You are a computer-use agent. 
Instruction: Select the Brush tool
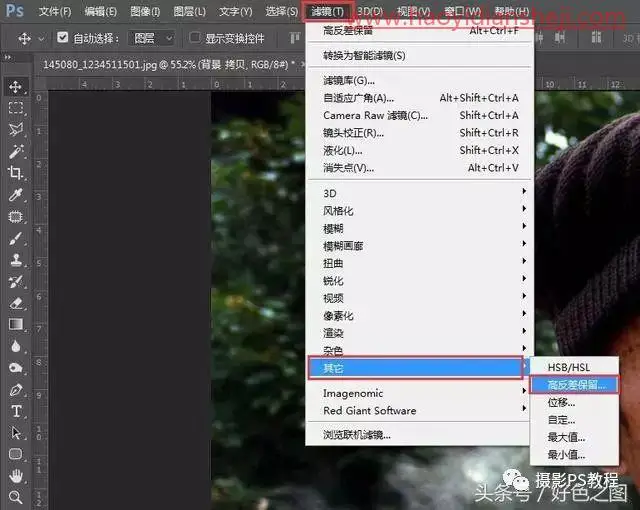pos(16,239)
